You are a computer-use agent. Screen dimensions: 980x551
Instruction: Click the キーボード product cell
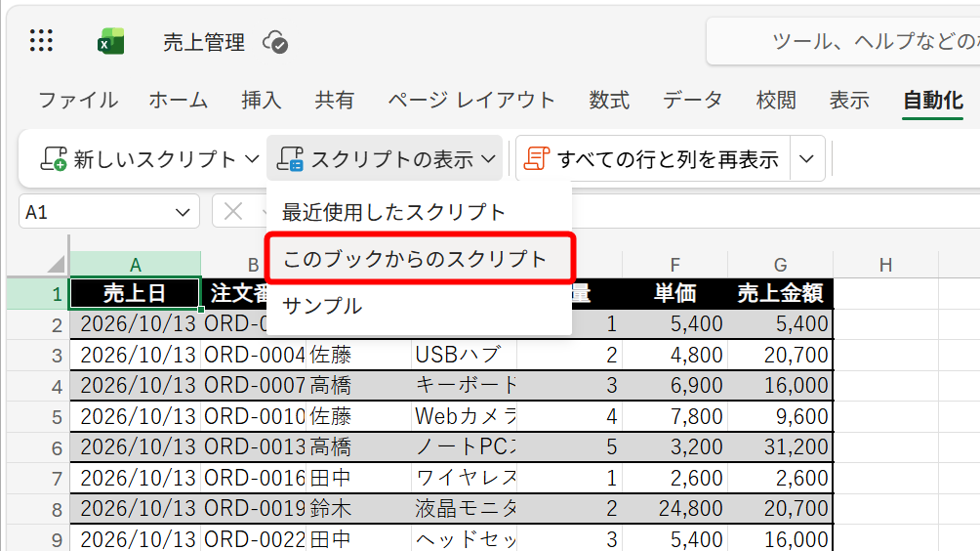click(464, 385)
